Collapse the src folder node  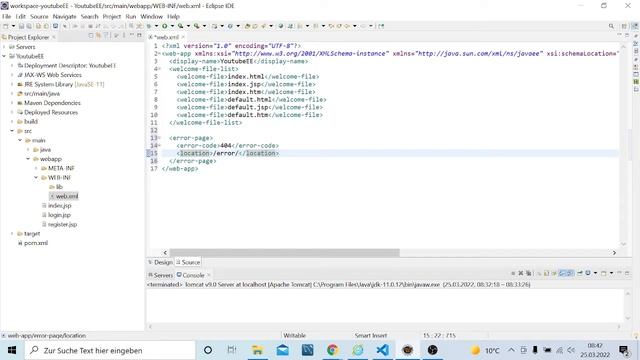12,131
